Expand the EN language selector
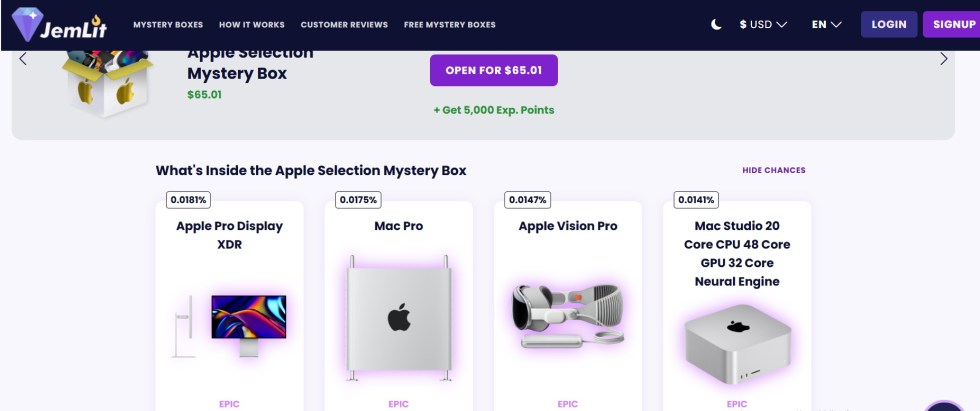The height and width of the screenshot is (411, 980). (826, 25)
